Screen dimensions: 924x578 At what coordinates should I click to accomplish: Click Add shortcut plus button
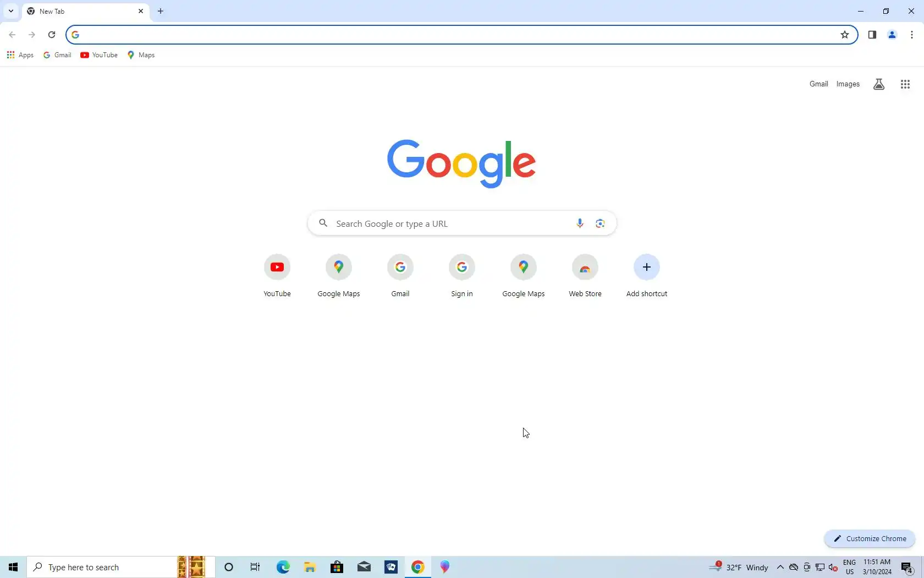(647, 268)
